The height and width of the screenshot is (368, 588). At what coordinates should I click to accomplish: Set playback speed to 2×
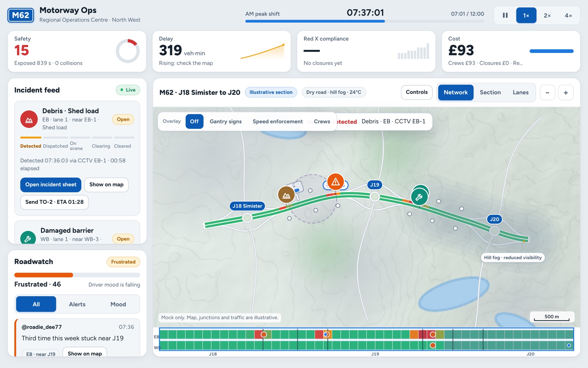coord(547,15)
